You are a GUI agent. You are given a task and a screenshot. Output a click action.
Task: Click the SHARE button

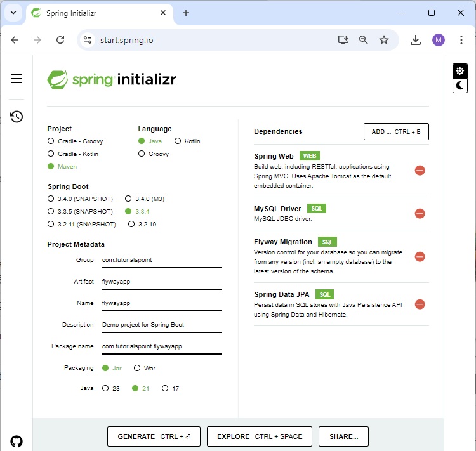coord(343,436)
